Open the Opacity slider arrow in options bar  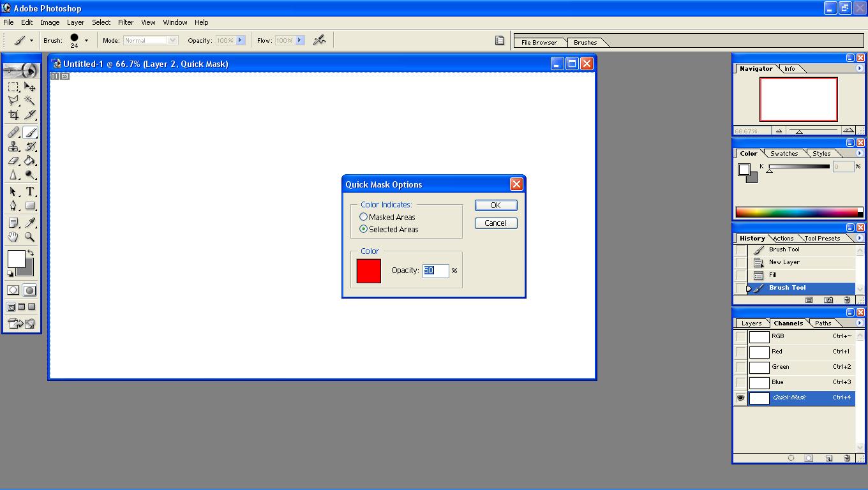point(241,40)
